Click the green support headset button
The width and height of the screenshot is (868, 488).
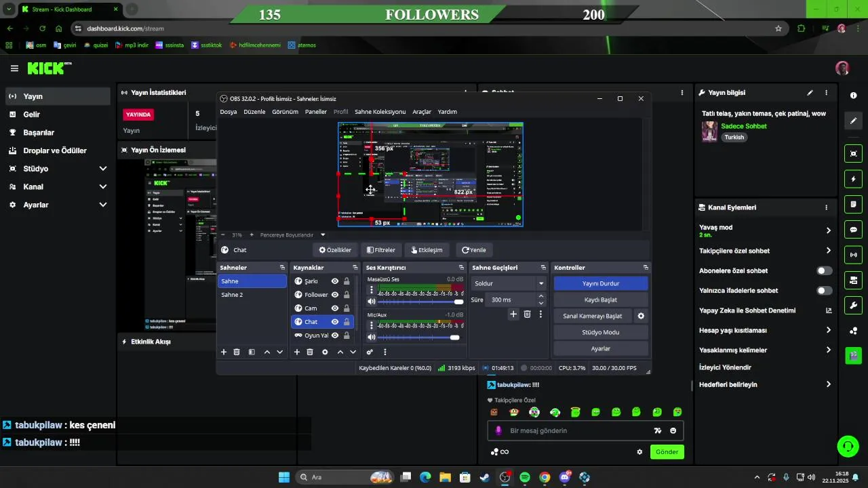coord(848,446)
